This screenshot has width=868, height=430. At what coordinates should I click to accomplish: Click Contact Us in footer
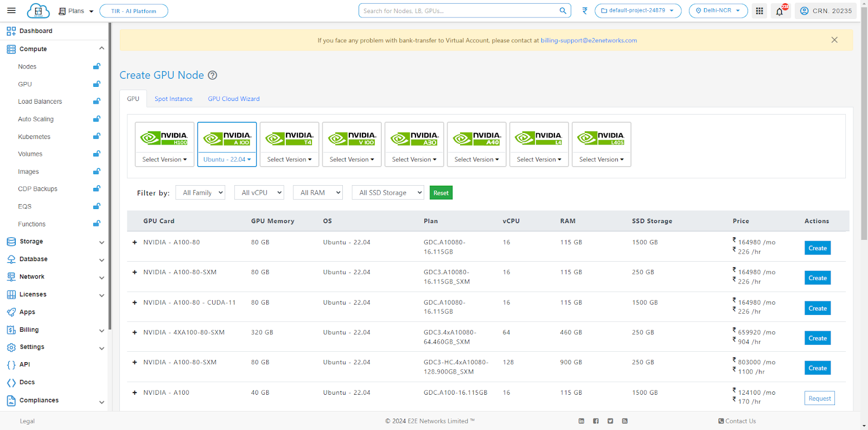point(737,421)
